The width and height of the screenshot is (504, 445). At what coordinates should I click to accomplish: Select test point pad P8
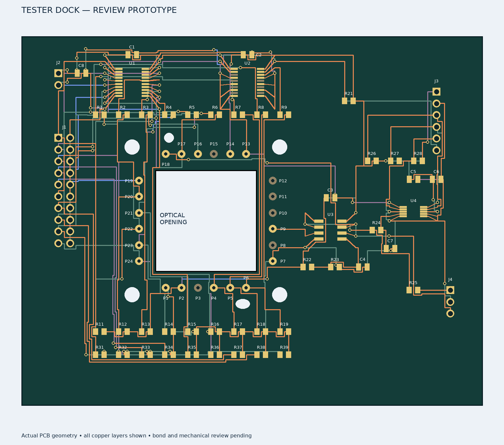(x=273, y=245)
